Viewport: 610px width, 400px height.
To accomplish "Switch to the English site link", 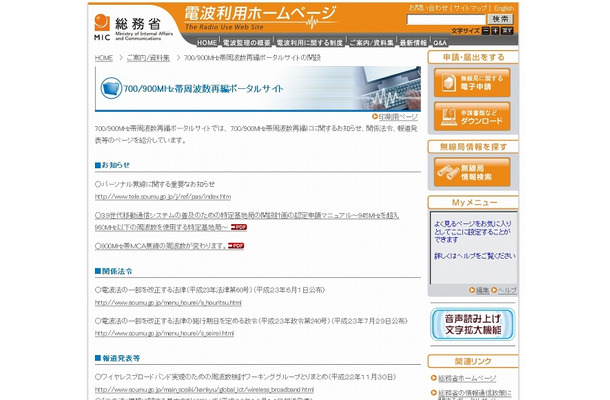I will click(504, 8).
